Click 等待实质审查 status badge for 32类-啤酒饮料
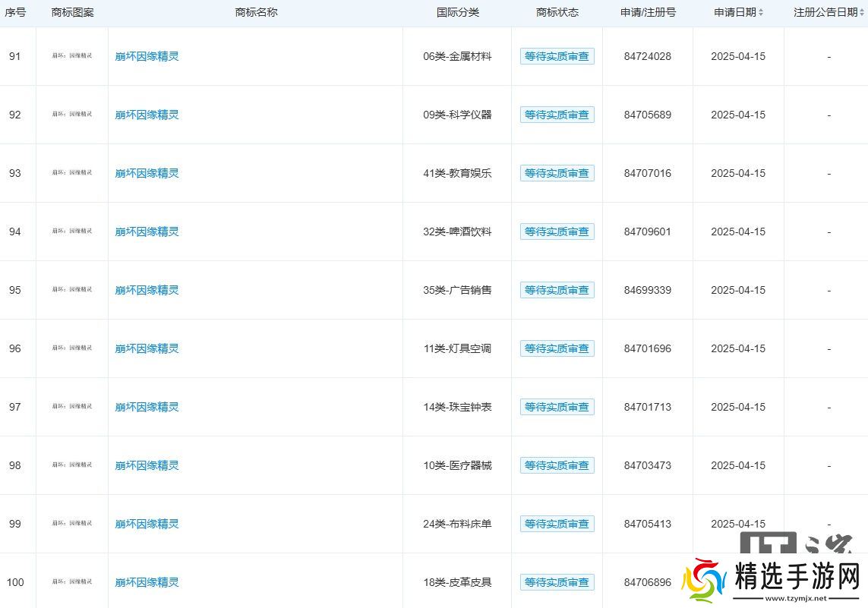 (557, 232)
